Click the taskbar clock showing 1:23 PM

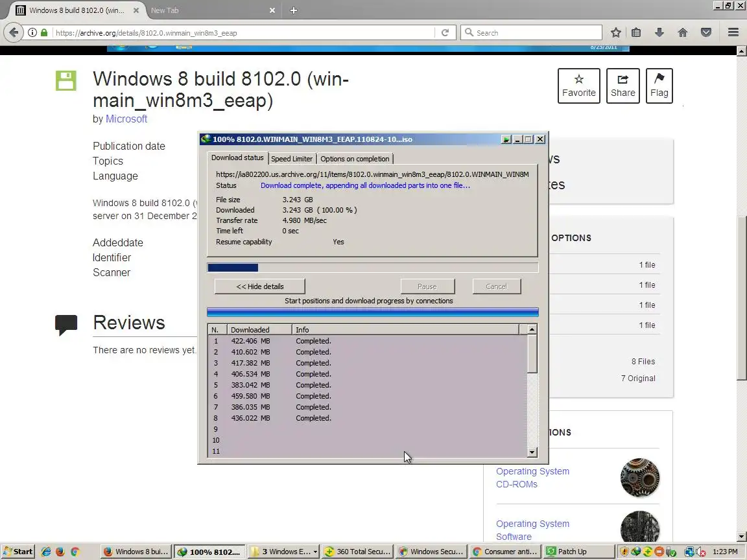click(x=726, y=552)
